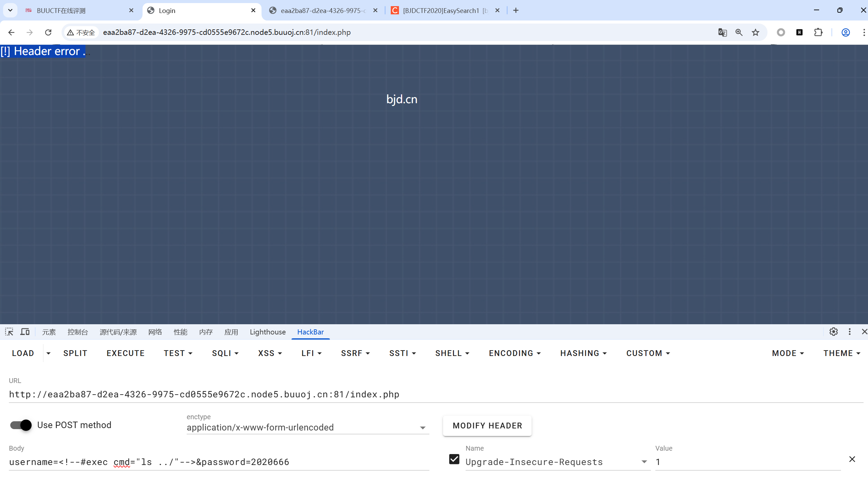868x479 pixels.
Task: Click the Google Translate icon in address bar
Action: tap(722, 32)
